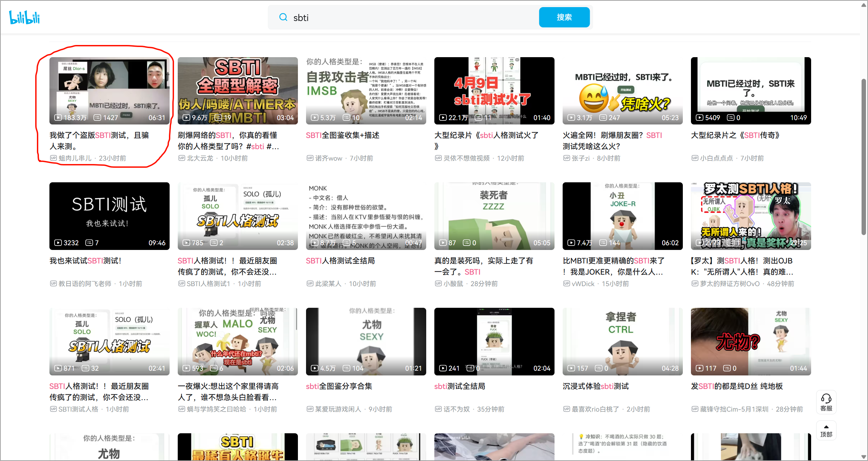Open uploader 最喜欢rio白桃了's profile
868x461 pixels.
[595, 409]
